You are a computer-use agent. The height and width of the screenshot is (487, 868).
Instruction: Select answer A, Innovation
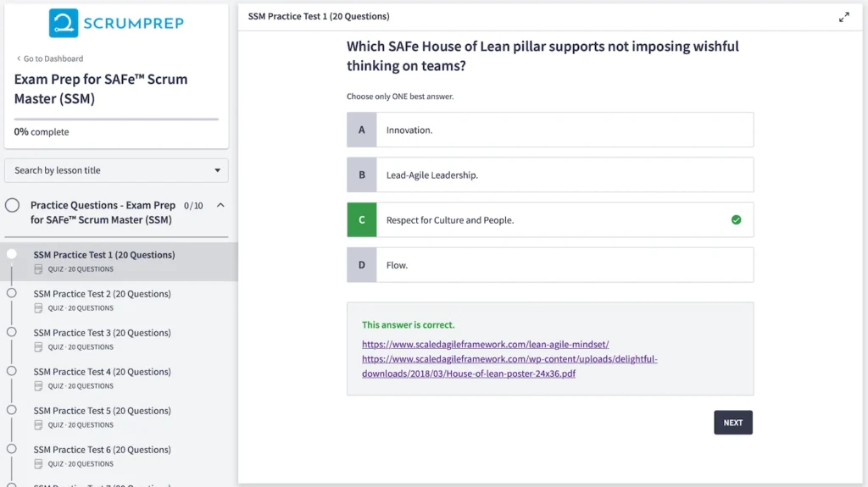[x=549, y=130]
